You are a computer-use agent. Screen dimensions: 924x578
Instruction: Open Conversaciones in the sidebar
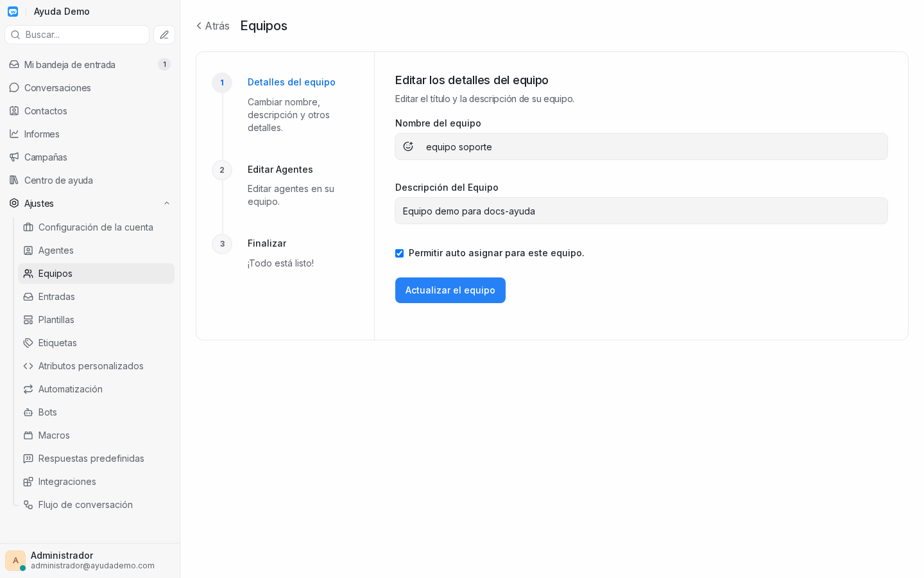90,87
